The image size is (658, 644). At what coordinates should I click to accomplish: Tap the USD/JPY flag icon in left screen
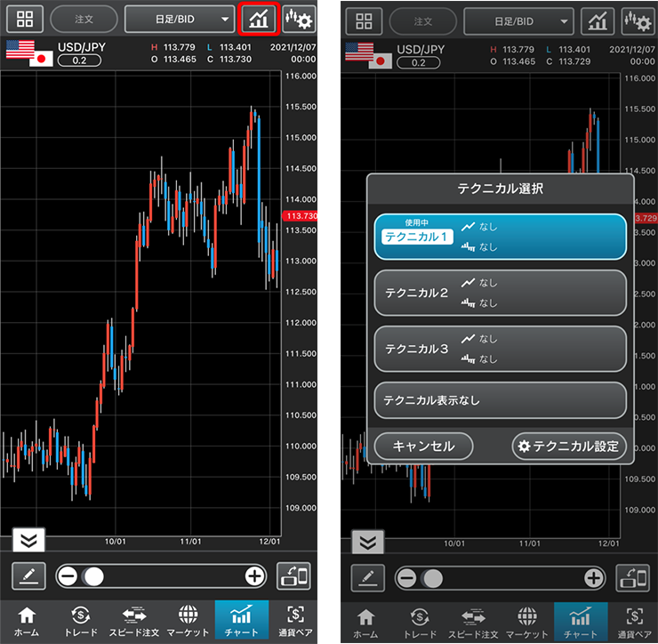[x=29, y=53]
